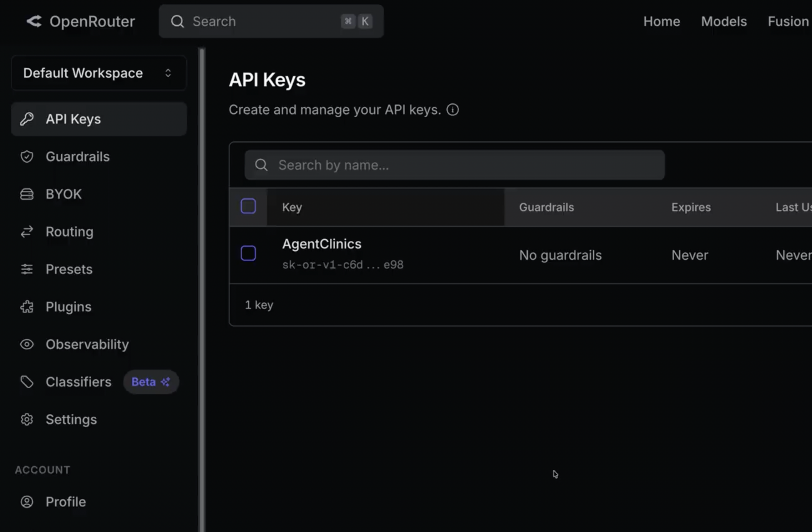Click the info icon next to API keys description
Viewport: 812px width, 532px height.
(x=453, y=110)
